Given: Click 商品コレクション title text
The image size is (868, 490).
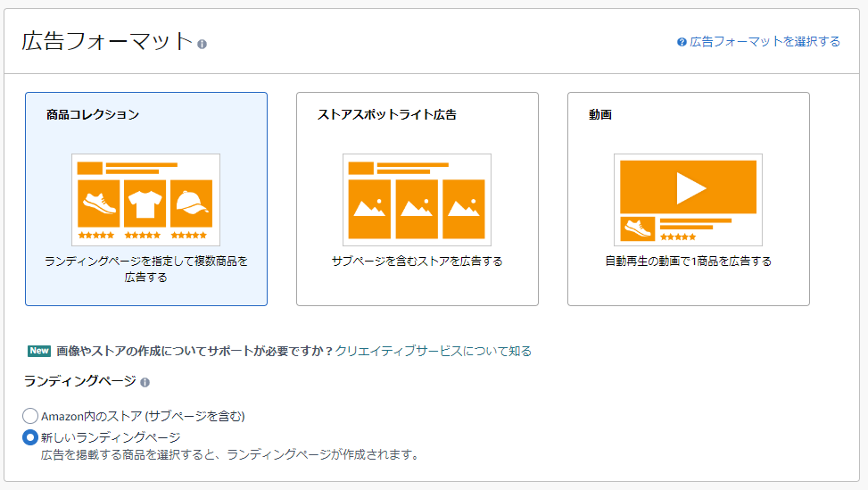Looking at the screenshot, I should (93, 114).
